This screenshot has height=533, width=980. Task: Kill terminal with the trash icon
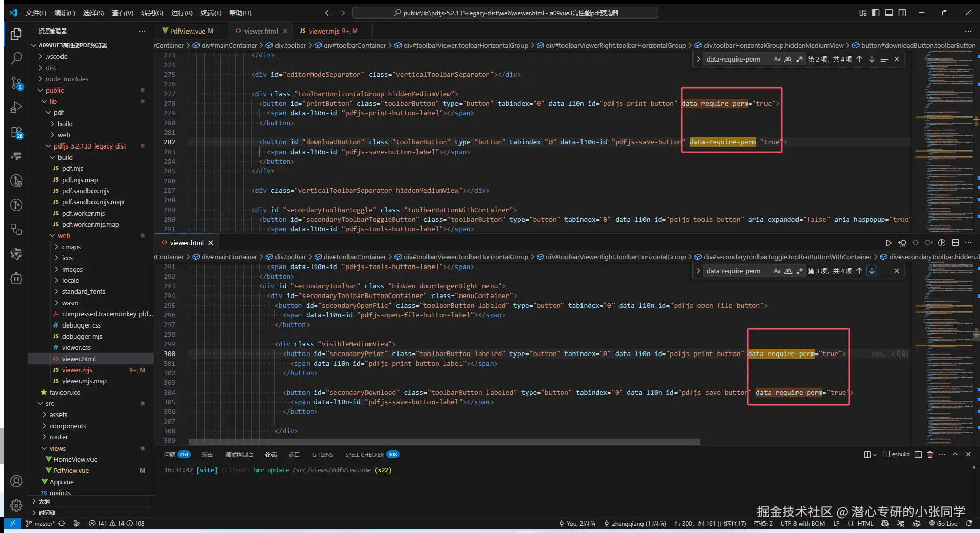point(930,454)
